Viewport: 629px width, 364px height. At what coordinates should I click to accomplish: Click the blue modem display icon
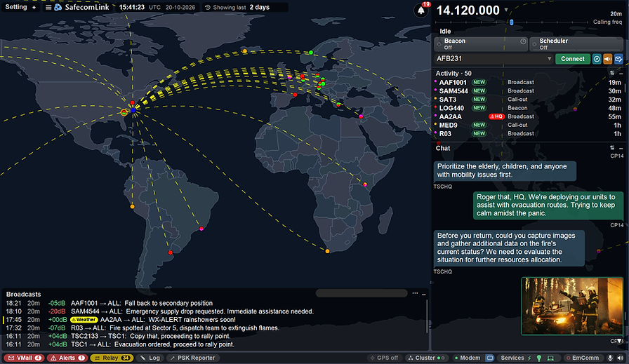[490, 358]
